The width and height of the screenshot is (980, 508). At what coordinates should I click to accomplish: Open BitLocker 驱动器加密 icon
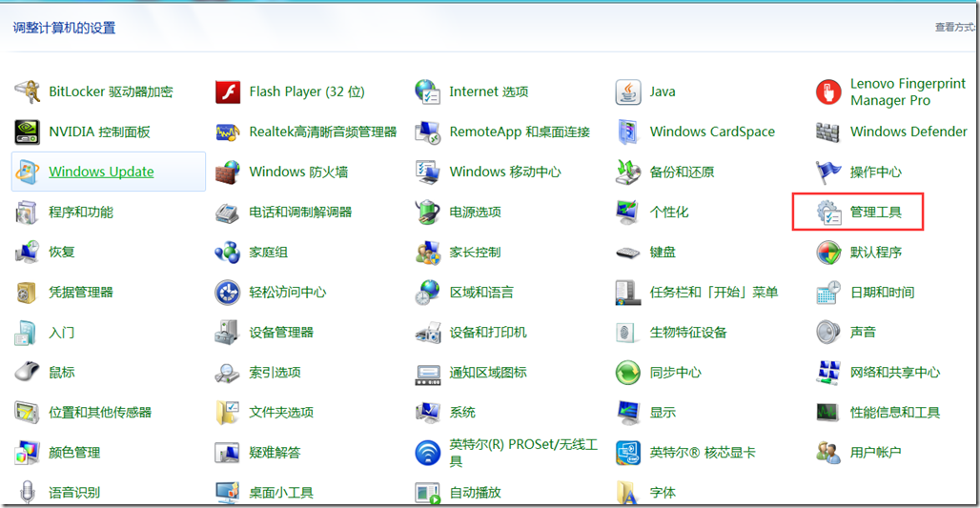coord(27,91)
